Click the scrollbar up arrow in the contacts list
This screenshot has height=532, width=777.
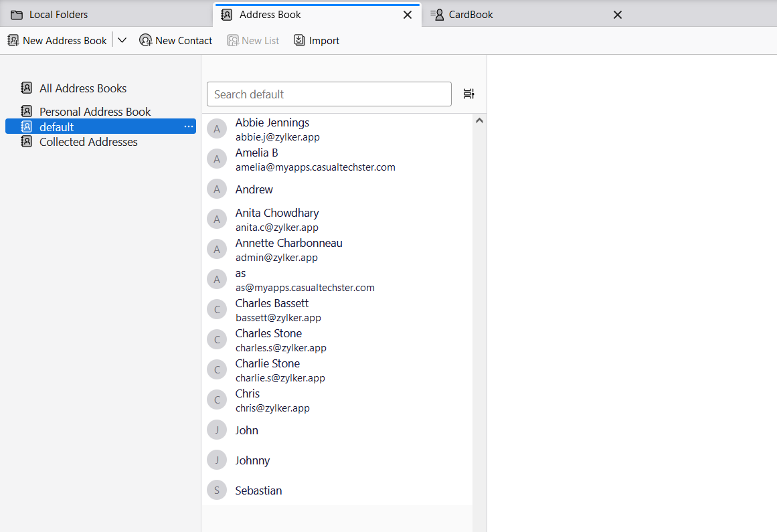click(x=479, y=121)
